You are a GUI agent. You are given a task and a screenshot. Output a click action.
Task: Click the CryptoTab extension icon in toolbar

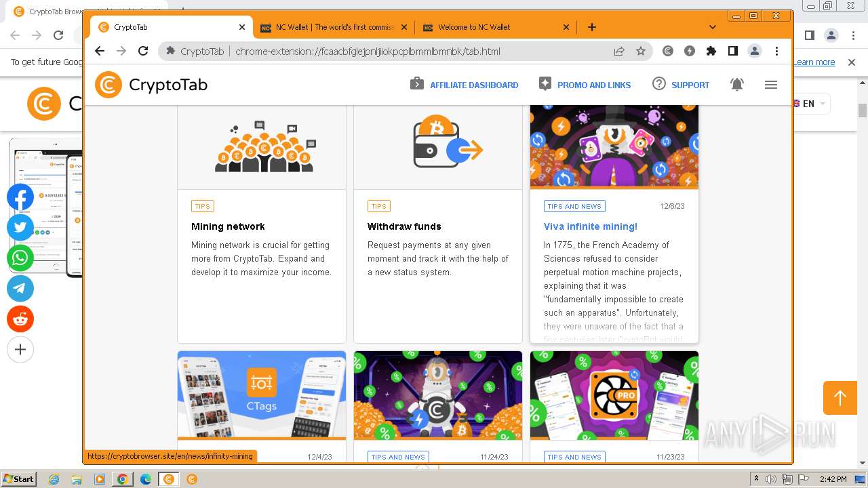pos(668,51)
